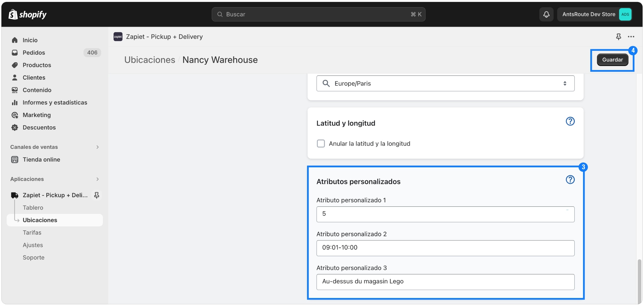Click the Tienda online store icon

(x=15, y=160)
